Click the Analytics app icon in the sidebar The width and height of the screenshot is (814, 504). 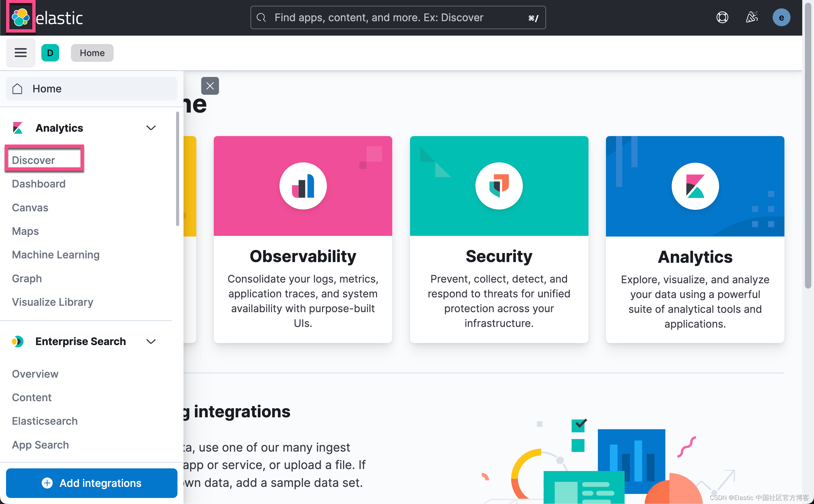[17, 128]
